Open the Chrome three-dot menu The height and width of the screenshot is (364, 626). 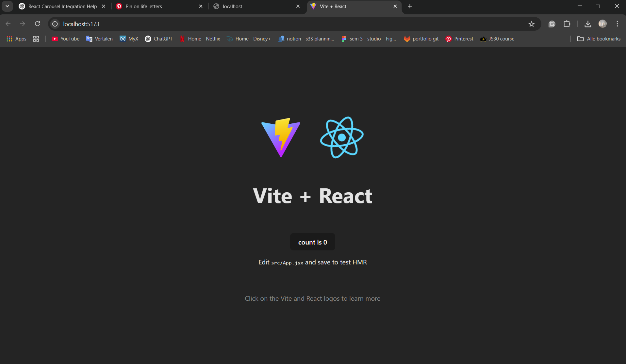(x=617, y=24)
